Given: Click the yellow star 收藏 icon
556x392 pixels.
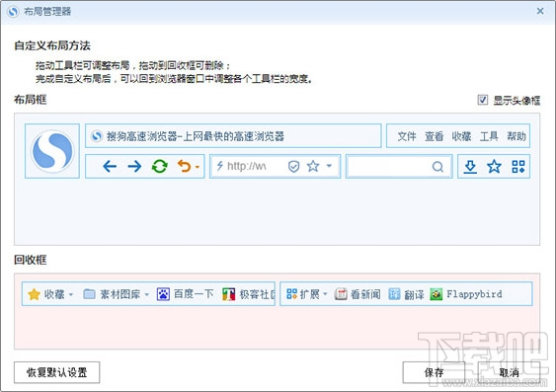Looking at the screenshot, I should [x=34, y=294].
